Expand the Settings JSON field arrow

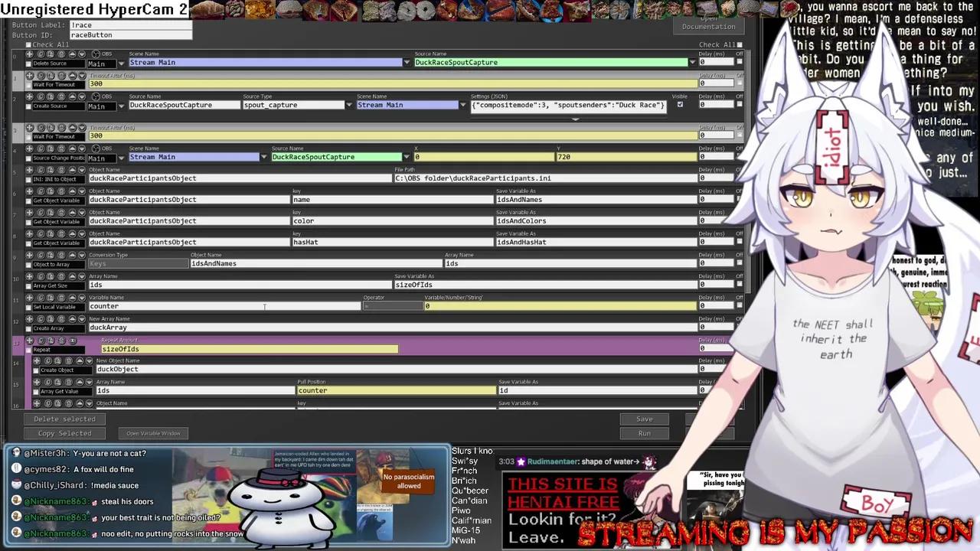click(575, 119)
